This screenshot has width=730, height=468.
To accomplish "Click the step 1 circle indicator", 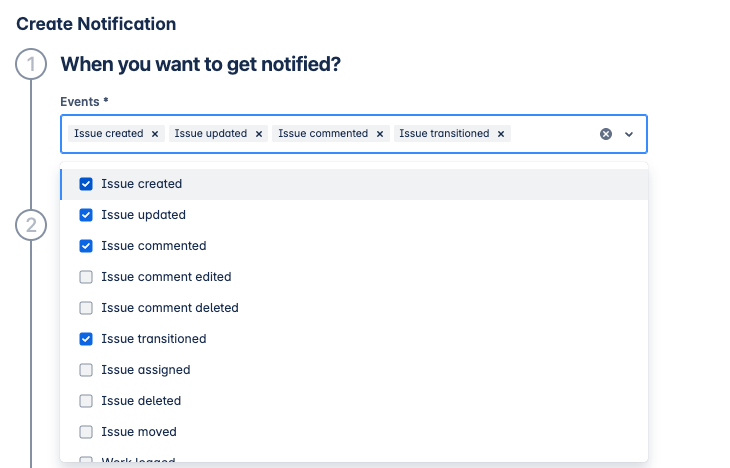I will tap(31, 65).
